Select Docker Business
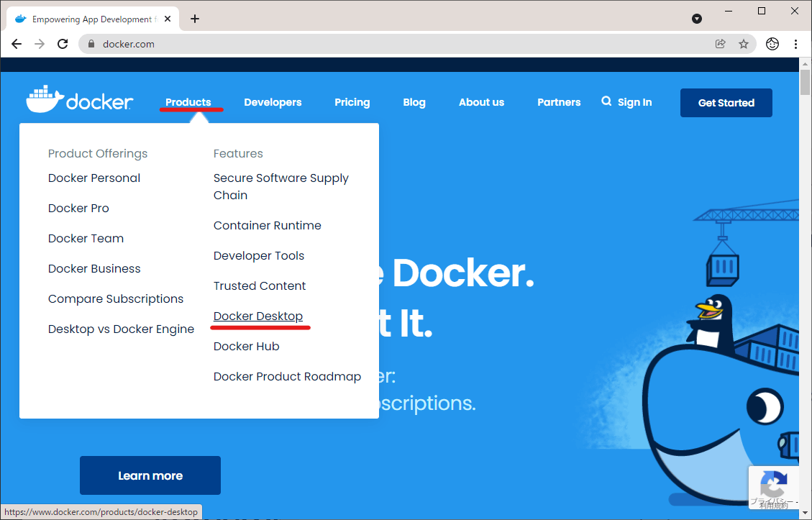The image size is (812, 520). point(94,269)
